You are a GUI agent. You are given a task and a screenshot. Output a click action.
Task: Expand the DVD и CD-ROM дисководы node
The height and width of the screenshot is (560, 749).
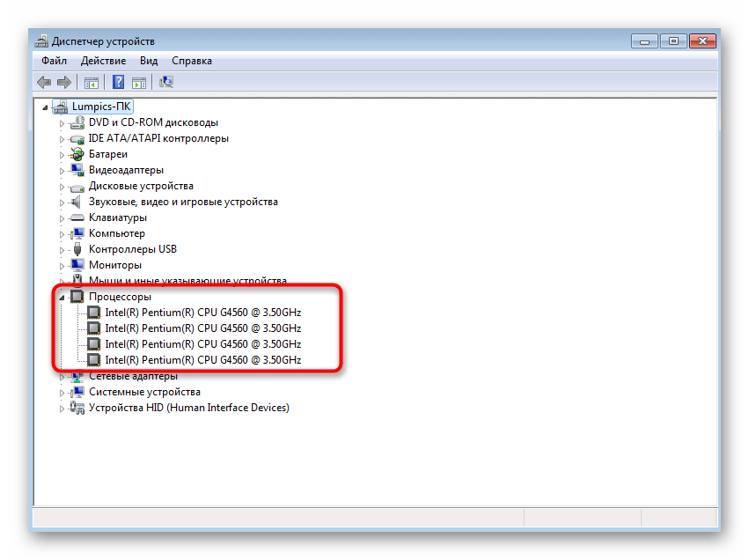(x=62, y=123)
